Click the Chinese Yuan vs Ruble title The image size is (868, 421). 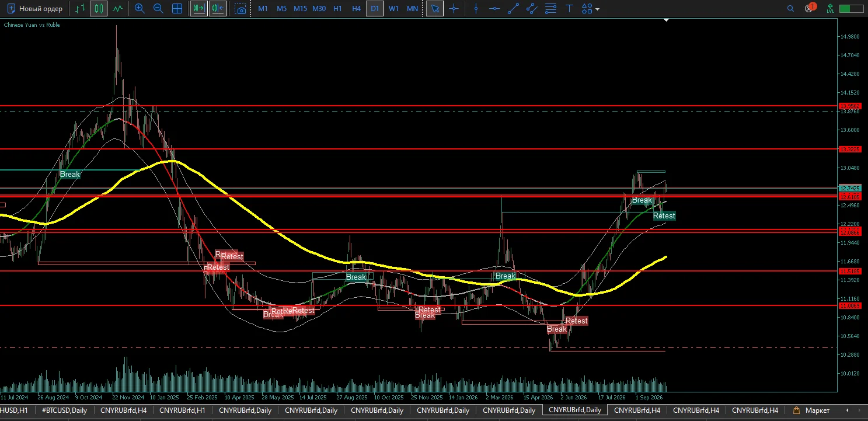click(32, 25)
